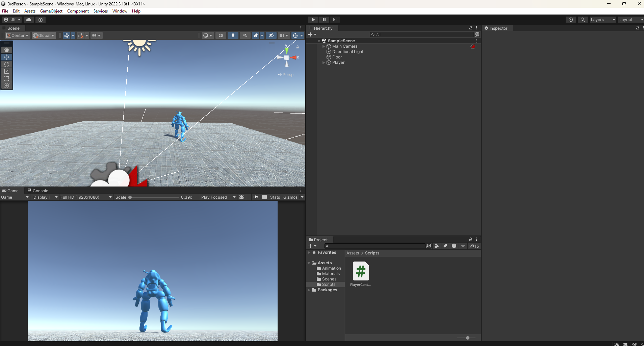Select the Hand view tool
644x346 pixels.
click(7, 50)
